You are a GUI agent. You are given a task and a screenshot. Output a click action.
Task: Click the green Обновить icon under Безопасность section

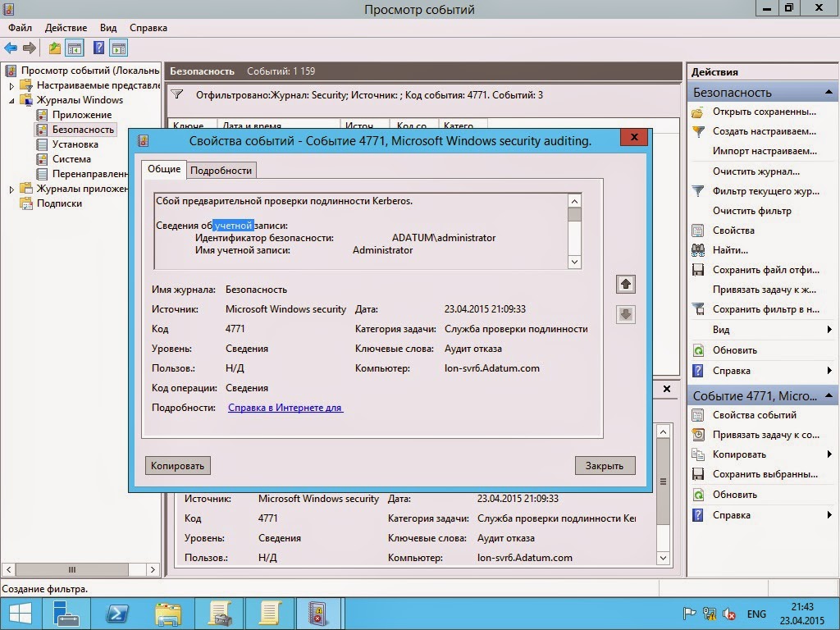(x=697, y=350)
